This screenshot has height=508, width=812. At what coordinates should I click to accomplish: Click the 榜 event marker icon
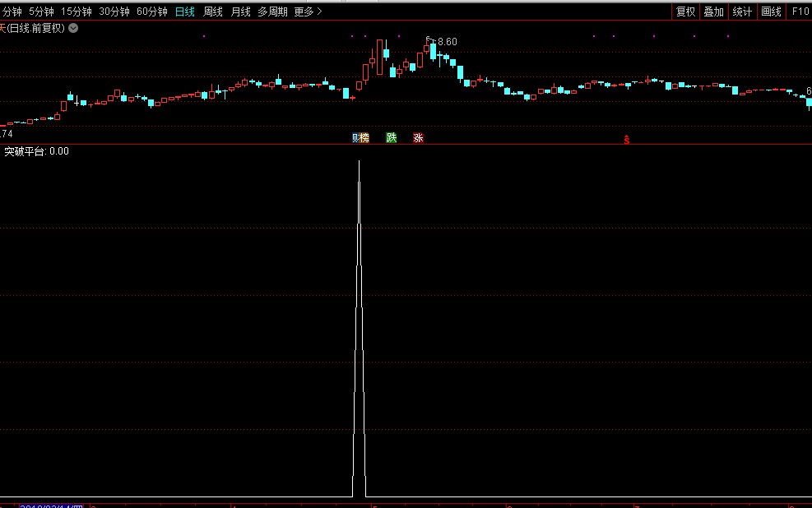364,138
